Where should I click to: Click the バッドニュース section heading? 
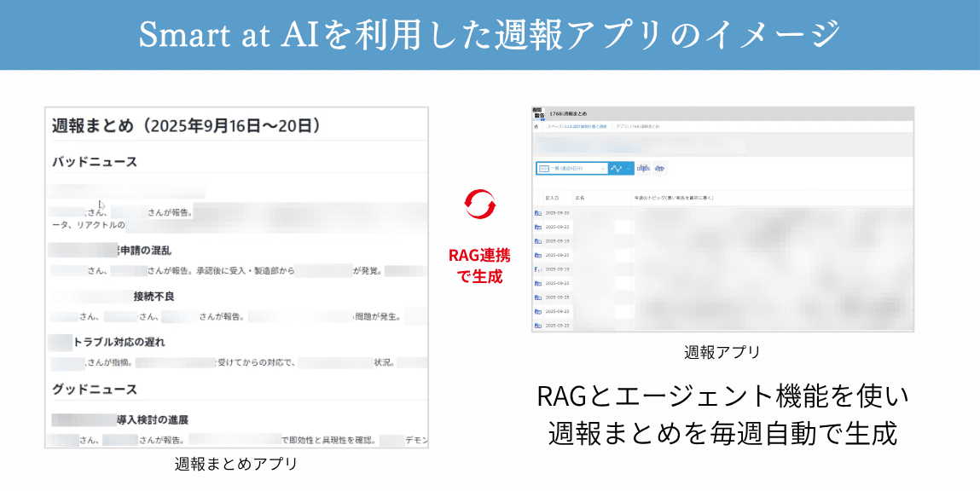click(x=95, y=162)
